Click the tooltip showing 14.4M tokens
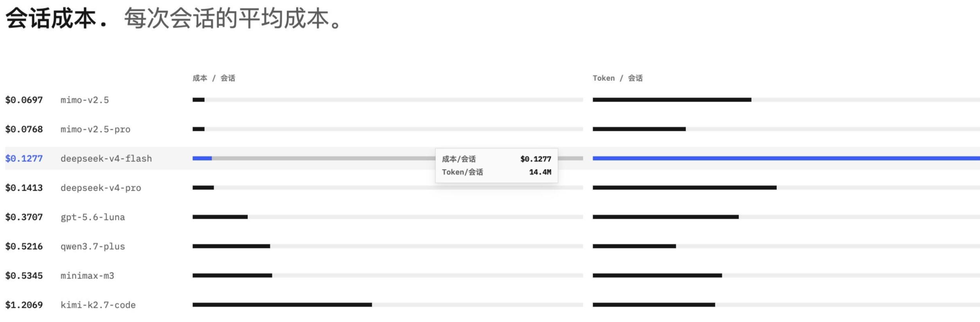The height and width of the screenshot is (322, 980). (x=496, y=166)
